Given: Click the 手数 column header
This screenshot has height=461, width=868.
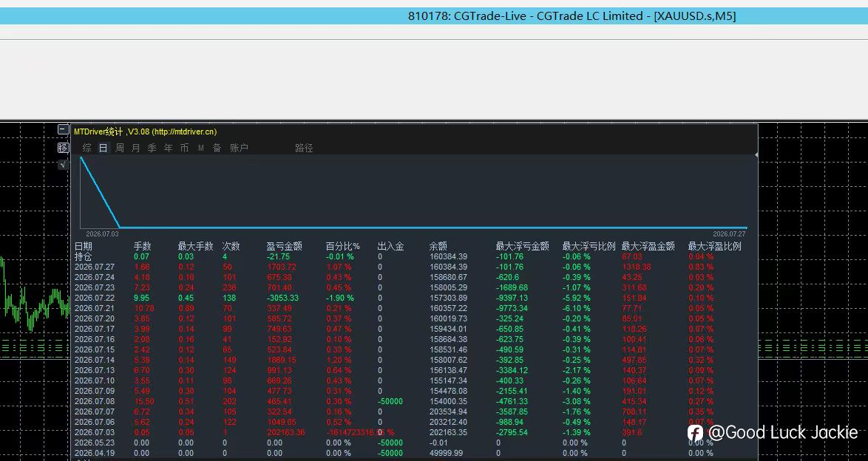Looking at the screenshot, I should click(x=142, y=246).
